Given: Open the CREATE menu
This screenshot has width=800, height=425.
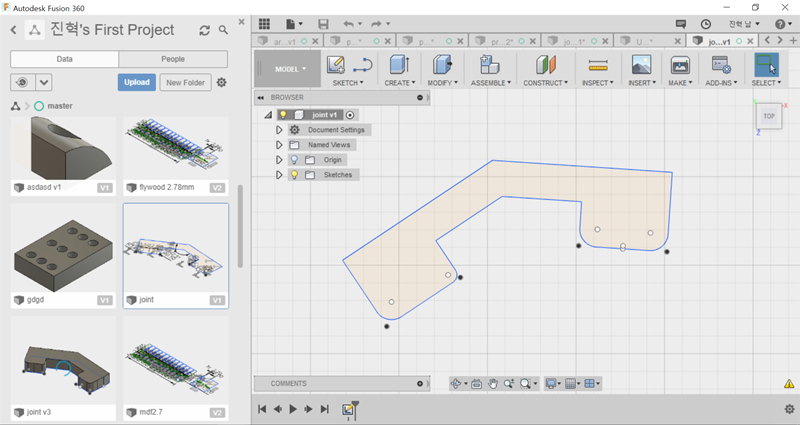Looking at the screenshot, I should (x=399, y=83).
